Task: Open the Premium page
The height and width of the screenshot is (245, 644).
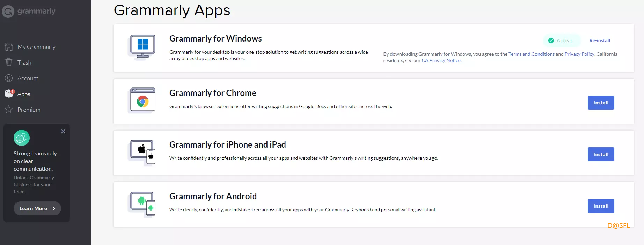Action: click(x=29, y=110)
